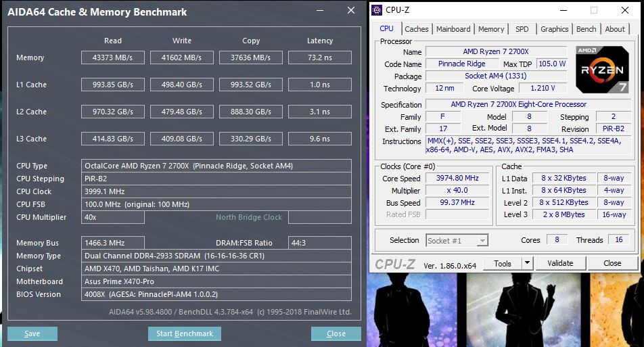Click the Memory Bus value 1466.3 MHz
Screen dimensions: 644x347
point(112,243)
